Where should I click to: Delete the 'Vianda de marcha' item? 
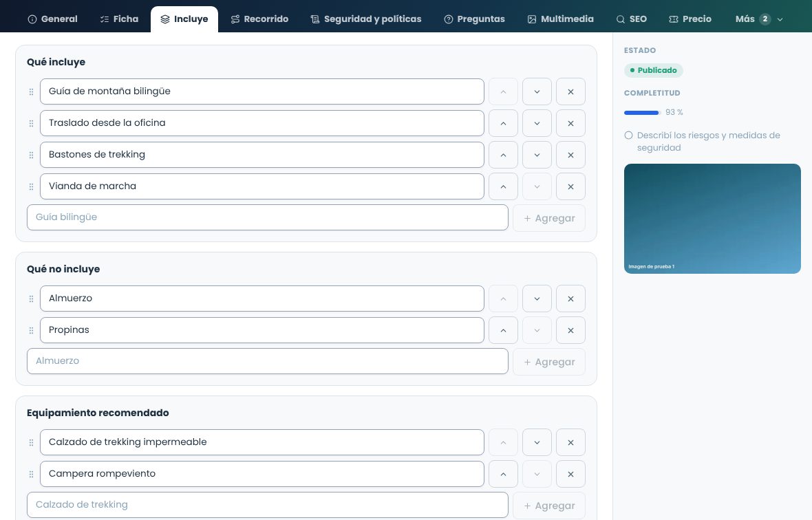570,186
